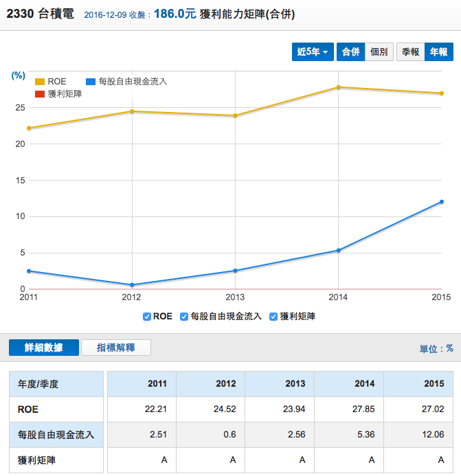Image resolution: width=461 pixels, height=476 pixels.
Task: Click the 2012 free cash flow data point
Action: (131, 285)
